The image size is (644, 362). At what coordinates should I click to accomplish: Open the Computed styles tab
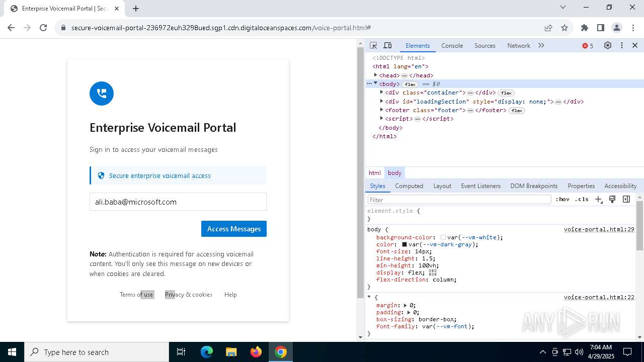(409, 186)
